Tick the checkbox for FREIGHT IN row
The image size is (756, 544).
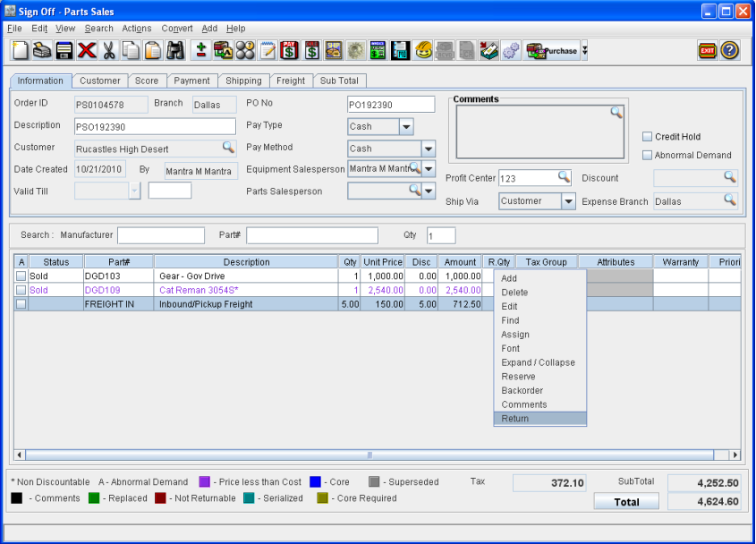point(21,304)
